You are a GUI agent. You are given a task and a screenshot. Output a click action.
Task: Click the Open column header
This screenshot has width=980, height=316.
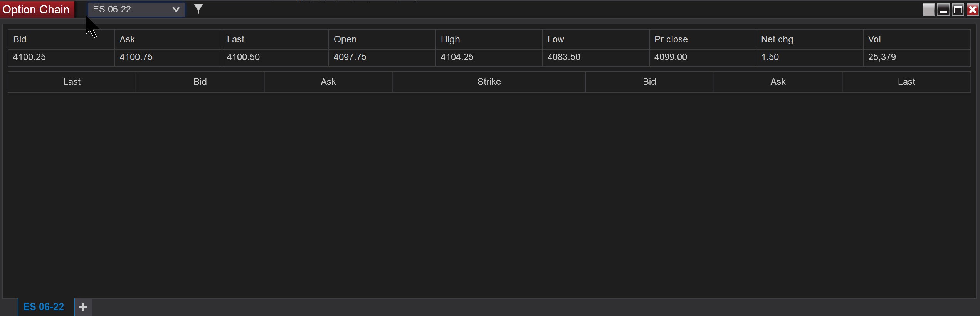[x=382, y=39]
